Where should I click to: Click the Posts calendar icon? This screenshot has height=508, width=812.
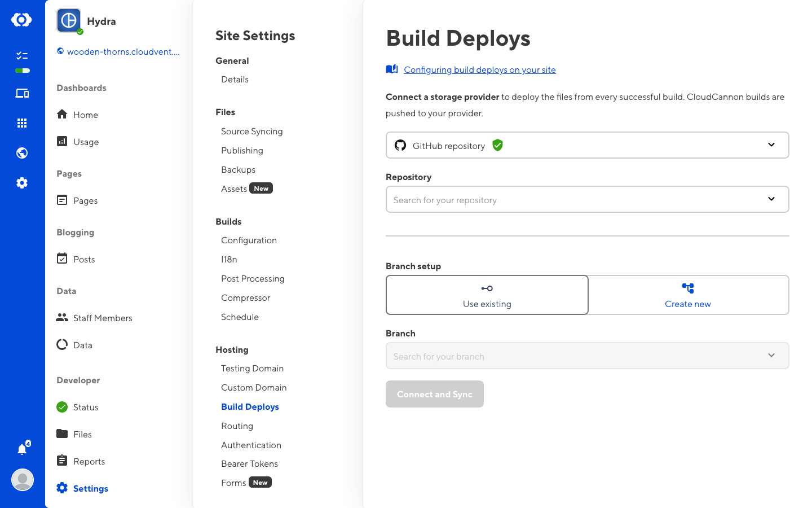pos(62,259)
